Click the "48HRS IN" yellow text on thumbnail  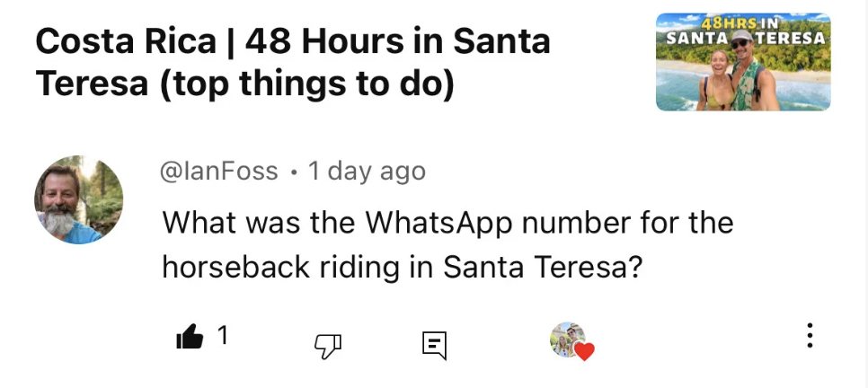pyautogui.click(x=743, y=22)
